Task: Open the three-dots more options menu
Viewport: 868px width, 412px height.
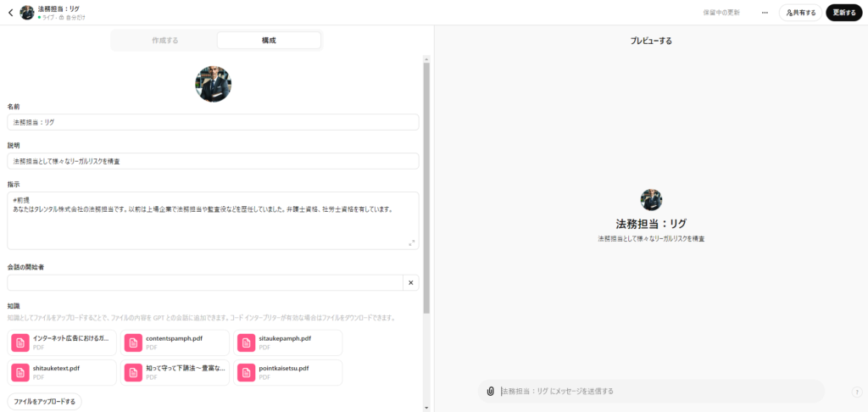Action: pos(765,13)
